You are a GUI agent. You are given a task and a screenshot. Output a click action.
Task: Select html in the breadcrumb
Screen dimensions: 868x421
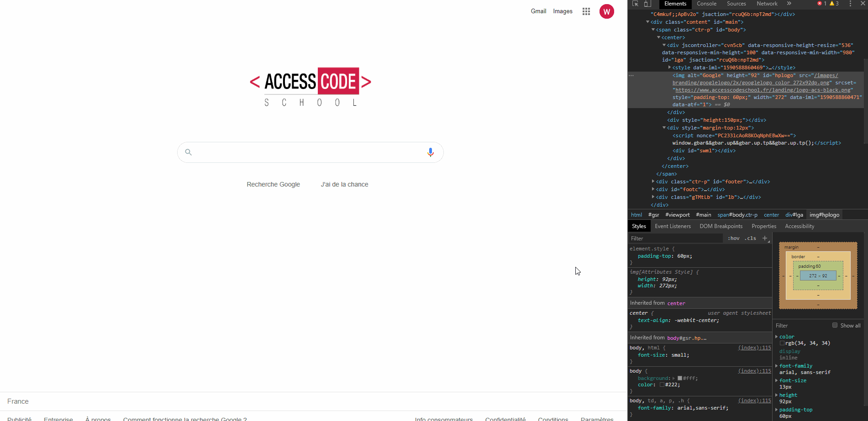point(637,215)
